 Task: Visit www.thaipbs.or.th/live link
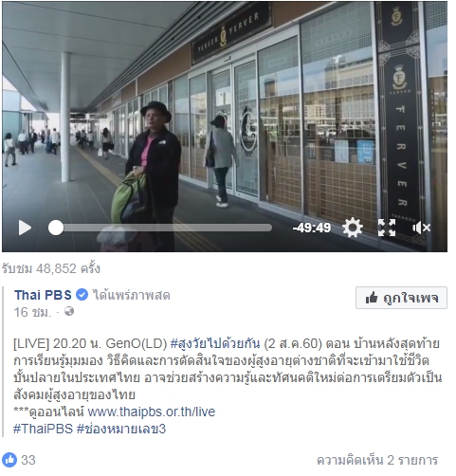point(152,412)
